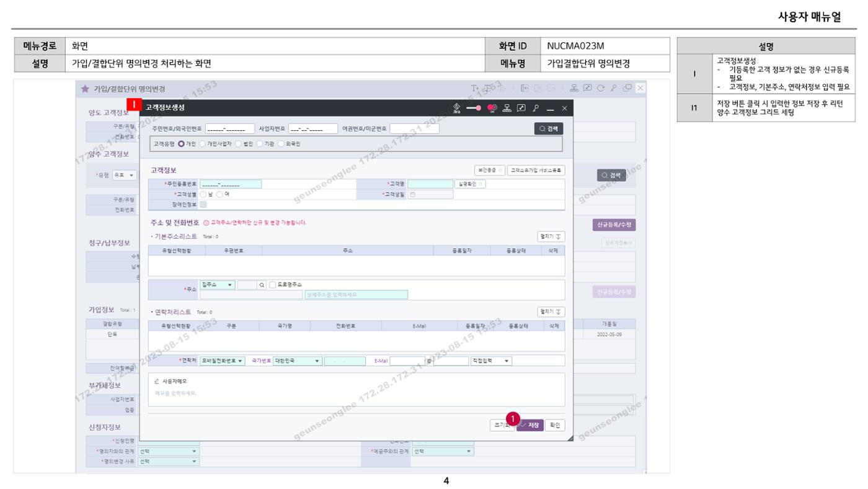Click the 전화번호 column header in 연락처리스트
This screenshot has width=868, height=489.
346,326
